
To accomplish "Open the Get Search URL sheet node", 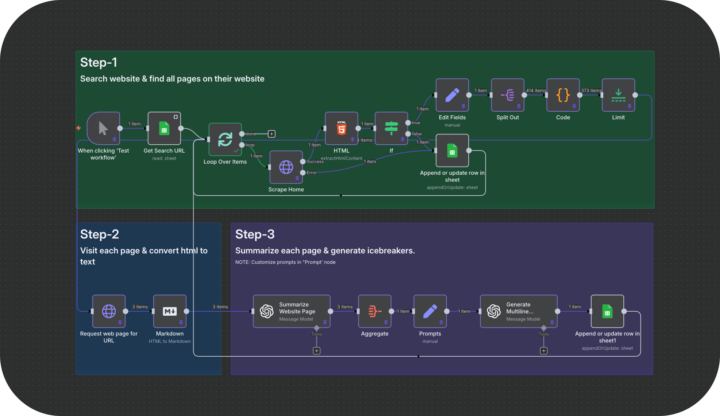I will 164,128.
